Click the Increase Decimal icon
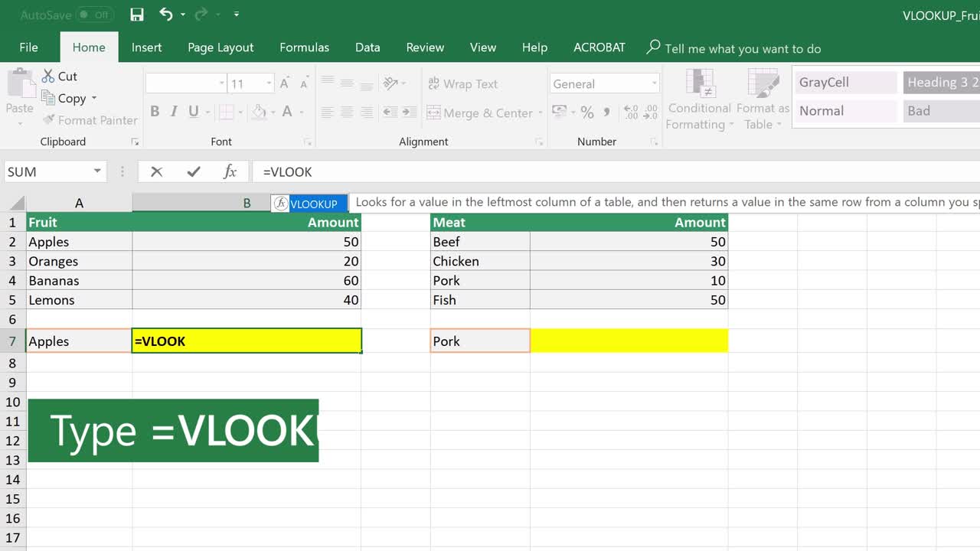 click(632, 112)
